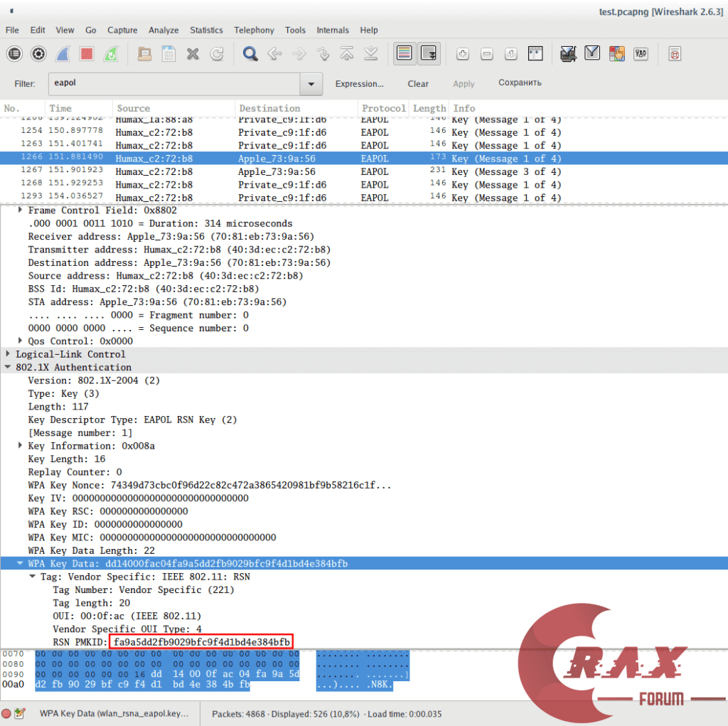Open the File menu
728x726 pixels.
[x=12, y=30]
